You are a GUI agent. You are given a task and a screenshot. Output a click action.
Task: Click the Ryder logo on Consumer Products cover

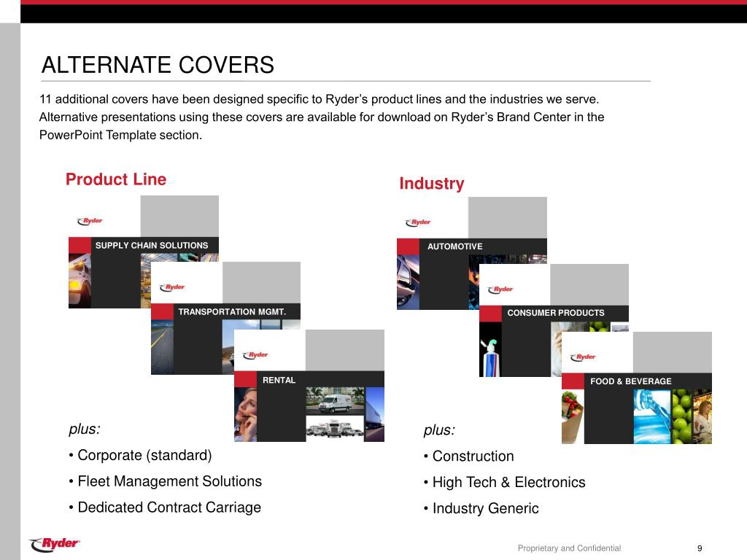coord(500,289)
